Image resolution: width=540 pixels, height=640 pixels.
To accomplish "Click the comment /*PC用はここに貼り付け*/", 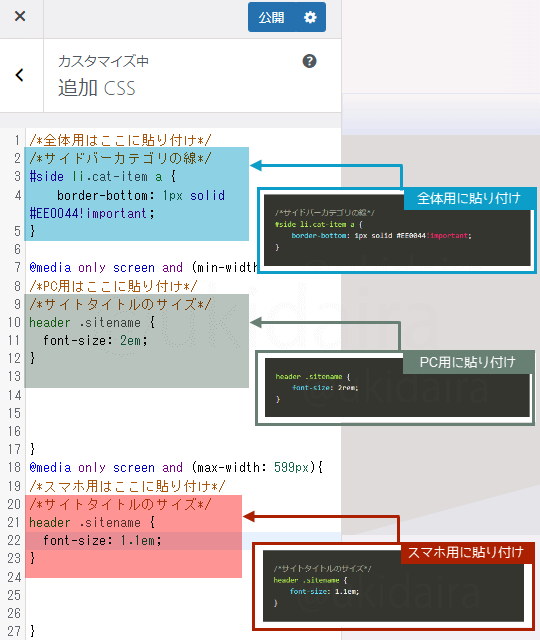I will pos(113,286).
